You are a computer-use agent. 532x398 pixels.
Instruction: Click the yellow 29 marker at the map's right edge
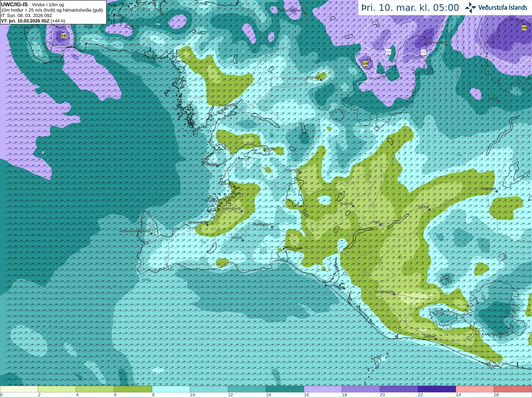(x=524, y=28)
